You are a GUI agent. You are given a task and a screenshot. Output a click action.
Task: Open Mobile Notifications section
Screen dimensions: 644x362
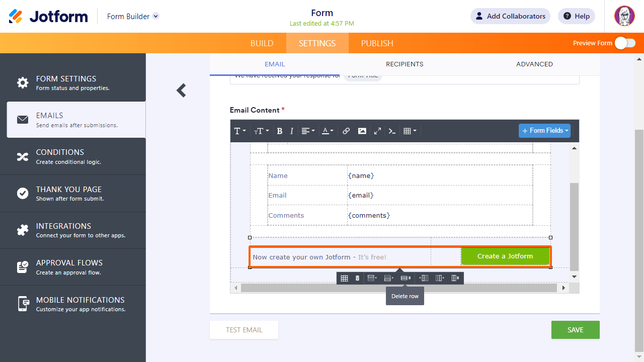(x=73, y=304)
